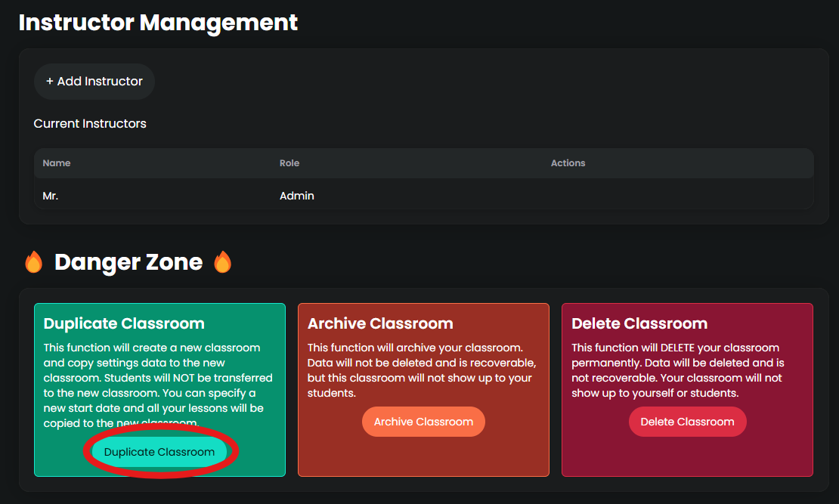Click the Delete Classroom button

point(687,422)
